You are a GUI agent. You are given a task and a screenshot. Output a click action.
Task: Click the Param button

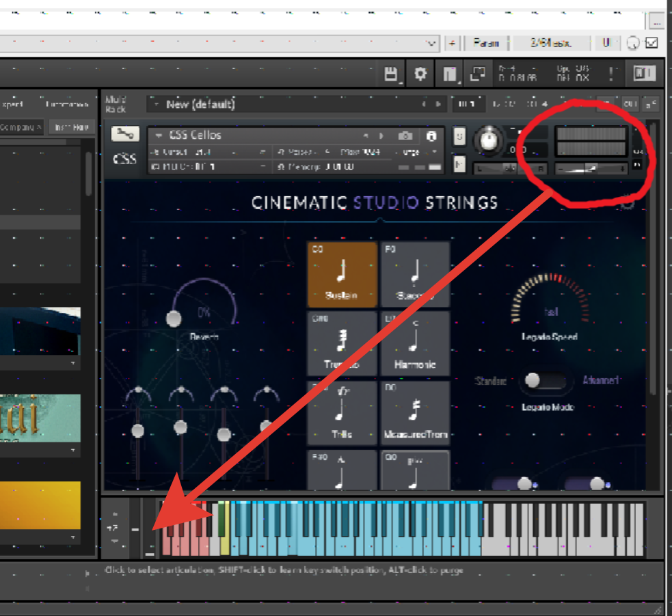(x=486, y=43)
